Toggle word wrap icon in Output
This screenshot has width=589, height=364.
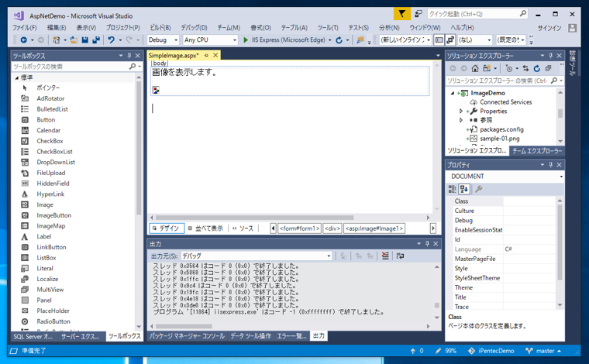pyautogui.click(x=400, y=256)
